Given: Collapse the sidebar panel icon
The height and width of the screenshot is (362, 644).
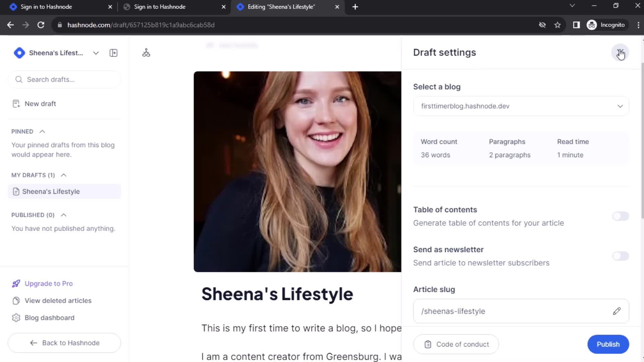Looking at the screenshot, I should coord(113,53).
